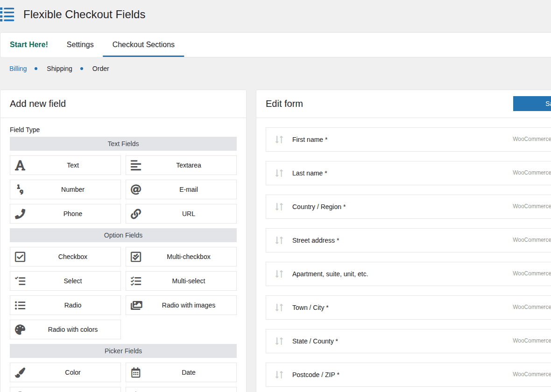Add a Multi-checkbox field
This screenshot has height=392, width=551.
(181, 257)
